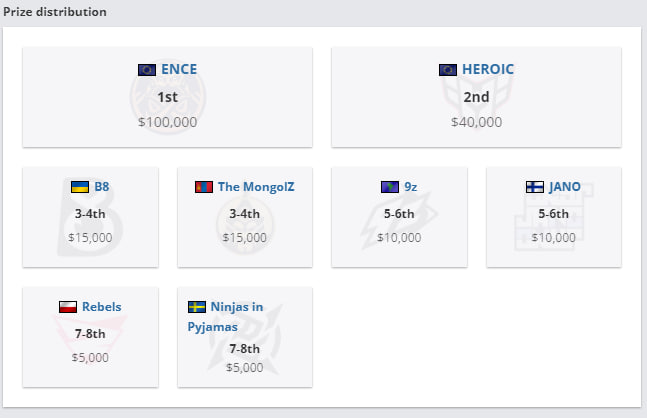Click the flag icon beside 9z
Viewport: 647px width, 418px height.
pos(390,187)
